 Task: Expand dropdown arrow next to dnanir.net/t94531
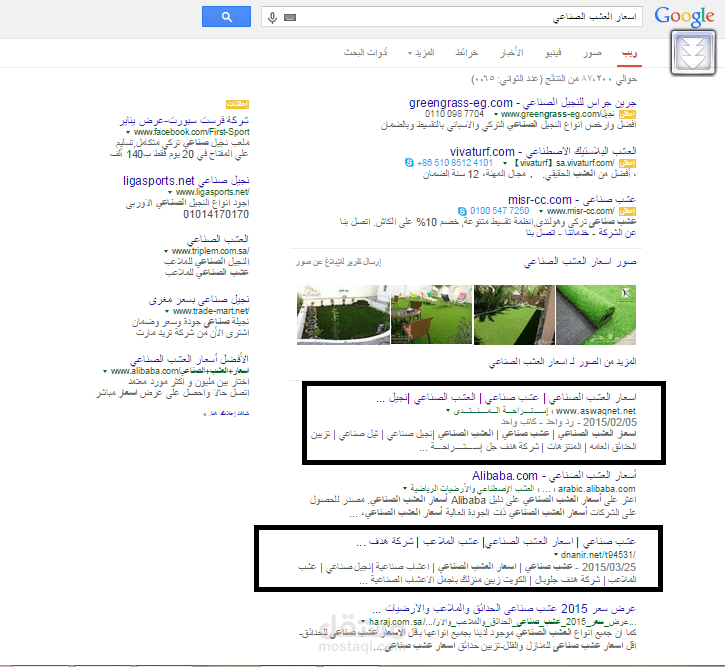556,555
